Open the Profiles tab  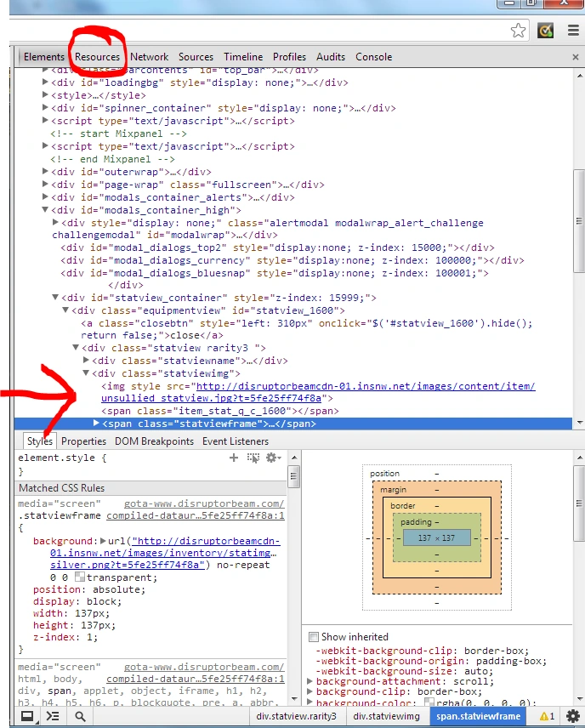289,57
